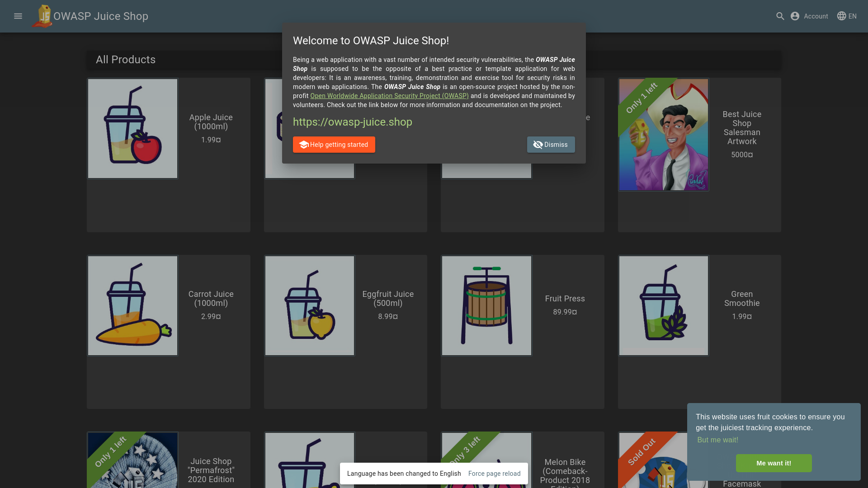View Best Juice Shop Salesman Artwork image
This screenshot has height=488, width=868.
[x=663, y=135]
